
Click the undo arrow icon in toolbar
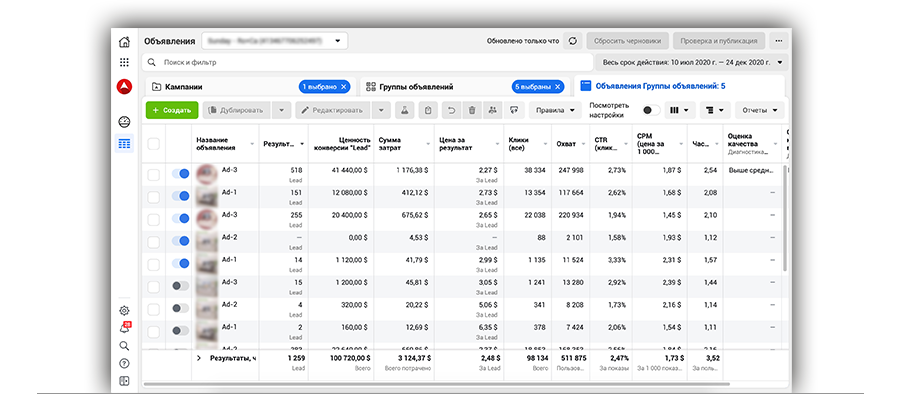pos(451,110)
